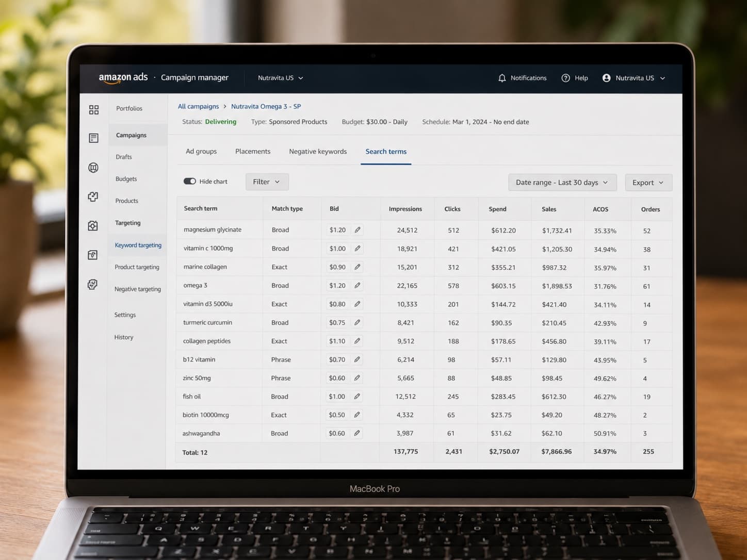747x560 pixels.
Task: Switch to the Ad groups tab
Action: pos(201,152)
